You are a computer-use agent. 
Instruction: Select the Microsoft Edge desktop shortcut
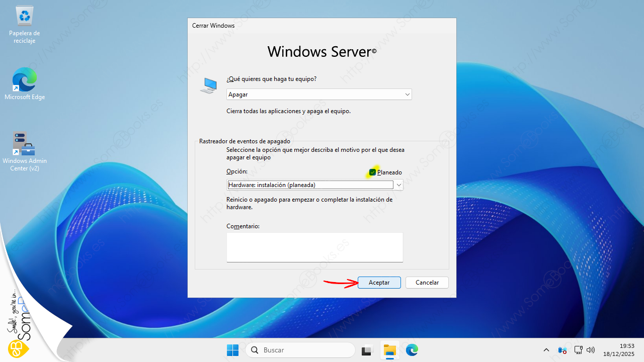25,83
